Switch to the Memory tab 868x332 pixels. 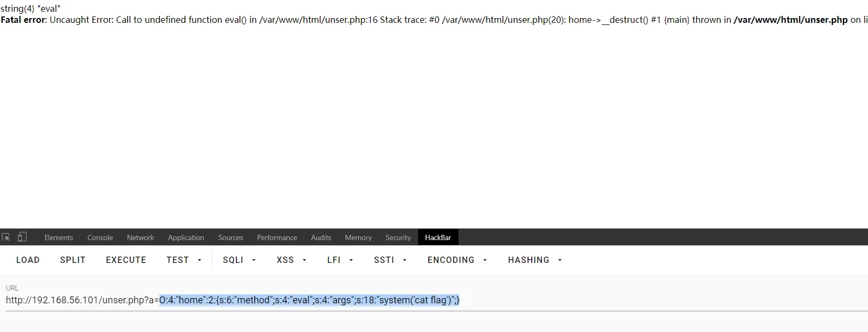point(359,237)
